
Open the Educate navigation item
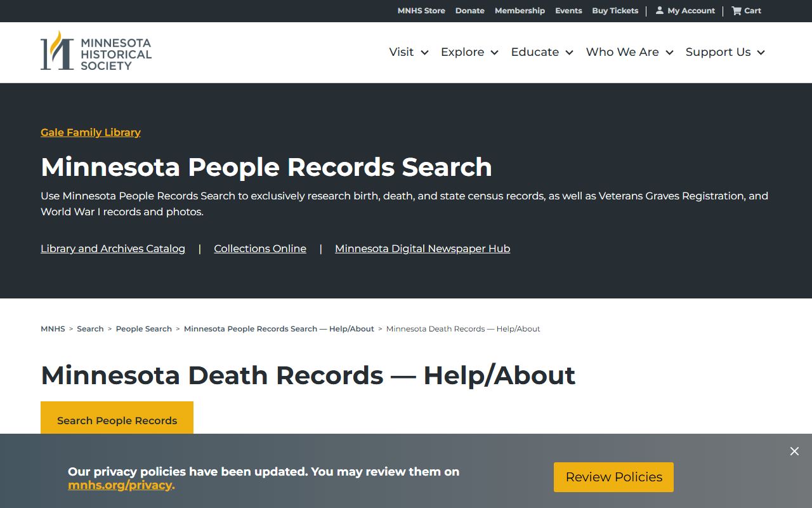click(x=535, y=52)
